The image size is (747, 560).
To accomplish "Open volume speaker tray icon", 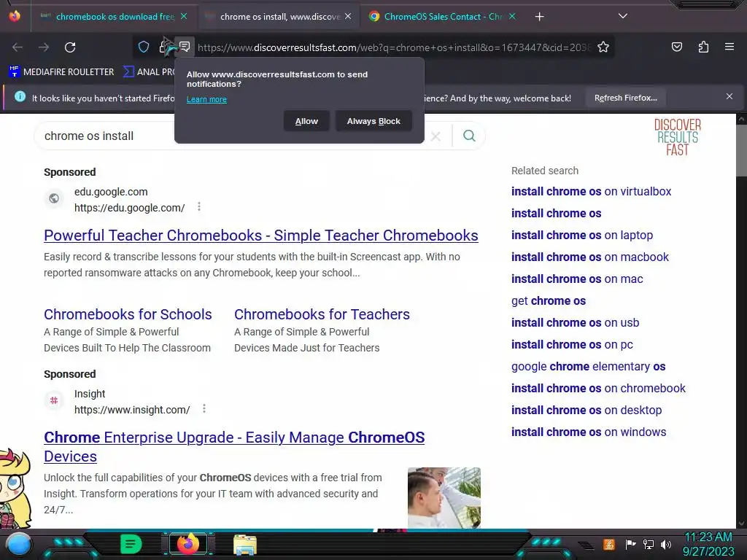I will (x=666, y=544).
